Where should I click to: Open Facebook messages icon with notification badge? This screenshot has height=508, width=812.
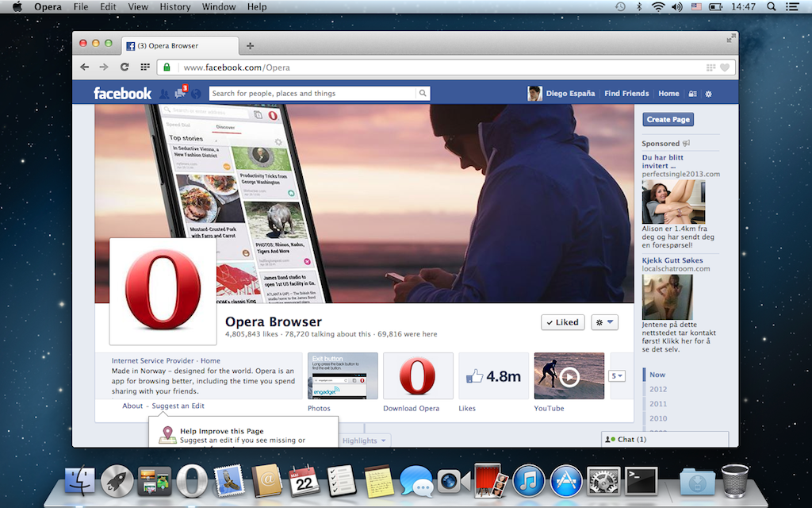(x=180, y=94)
